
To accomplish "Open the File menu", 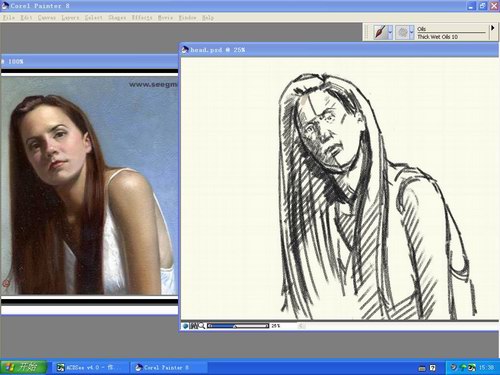I will (8, 17).
